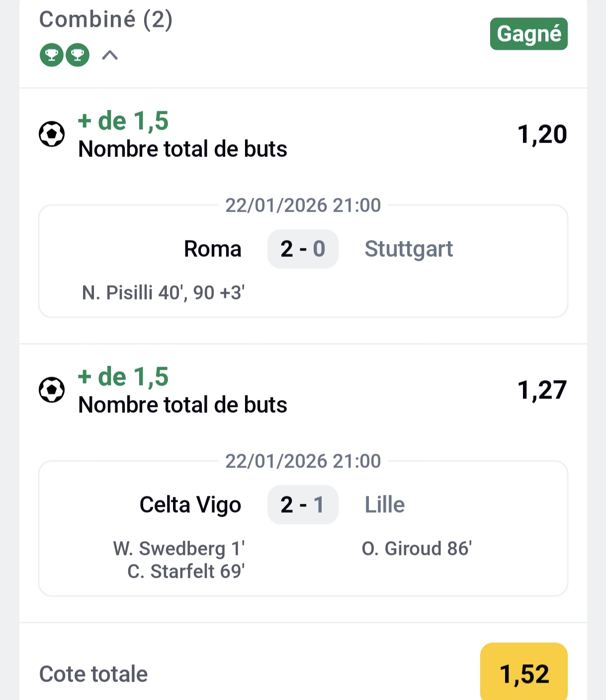Click the C. Starfelt 69' scorer text
This screenshot has height=700, width=606.
[186, 572]
